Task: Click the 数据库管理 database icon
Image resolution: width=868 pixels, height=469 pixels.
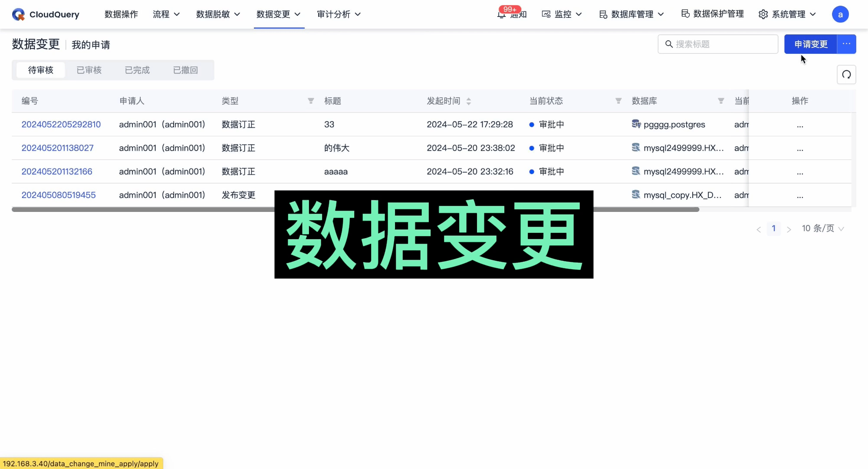Action: point(603,14)
